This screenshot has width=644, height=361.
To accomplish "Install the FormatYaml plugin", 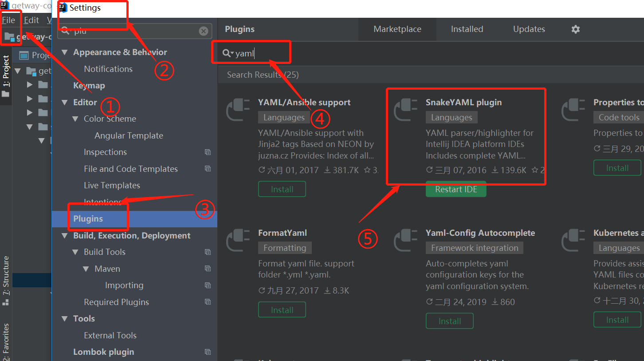I will (x=282, y=310).
